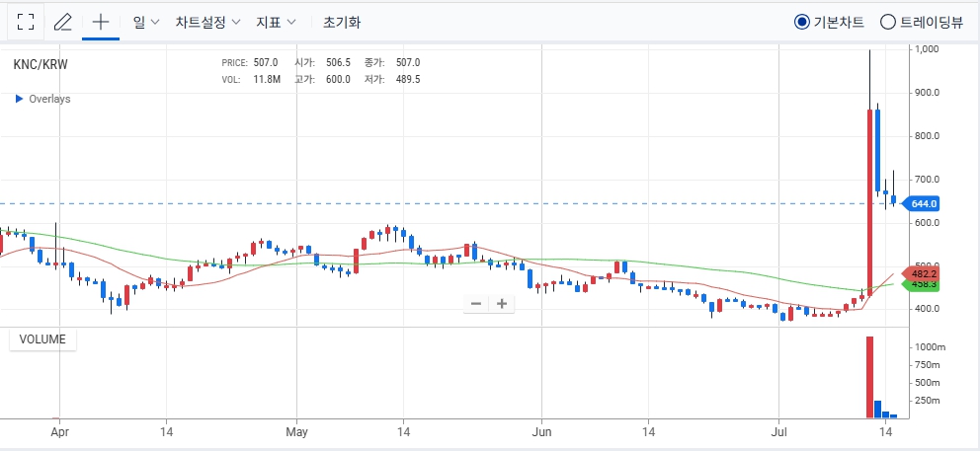Click the 1000m volume axis label
Viewport: 980px width, 451px height.
(928, 347)
